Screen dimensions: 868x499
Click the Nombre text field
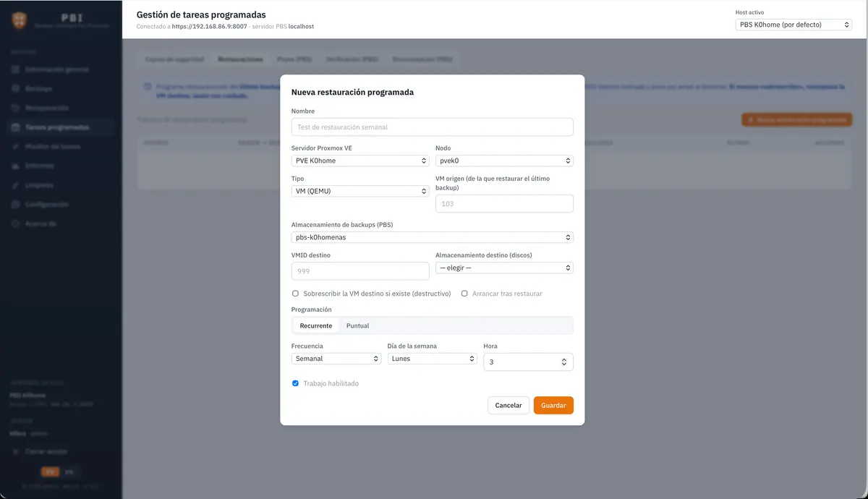point(433,127)
